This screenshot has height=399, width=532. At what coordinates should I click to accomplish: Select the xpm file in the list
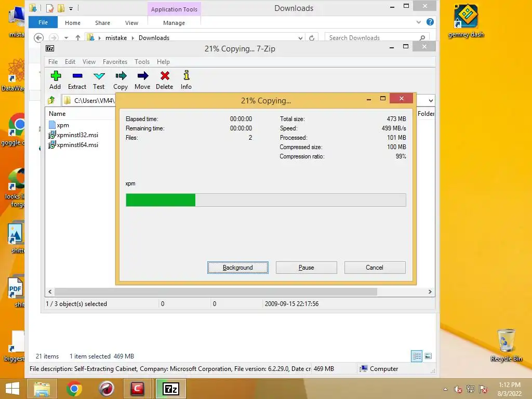coord(59,125)
